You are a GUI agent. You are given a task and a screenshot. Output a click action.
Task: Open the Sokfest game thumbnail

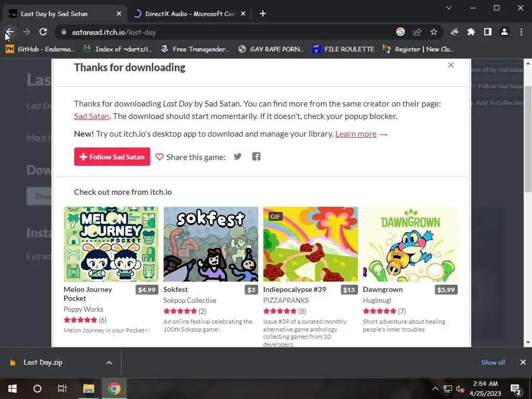point(211,244)
